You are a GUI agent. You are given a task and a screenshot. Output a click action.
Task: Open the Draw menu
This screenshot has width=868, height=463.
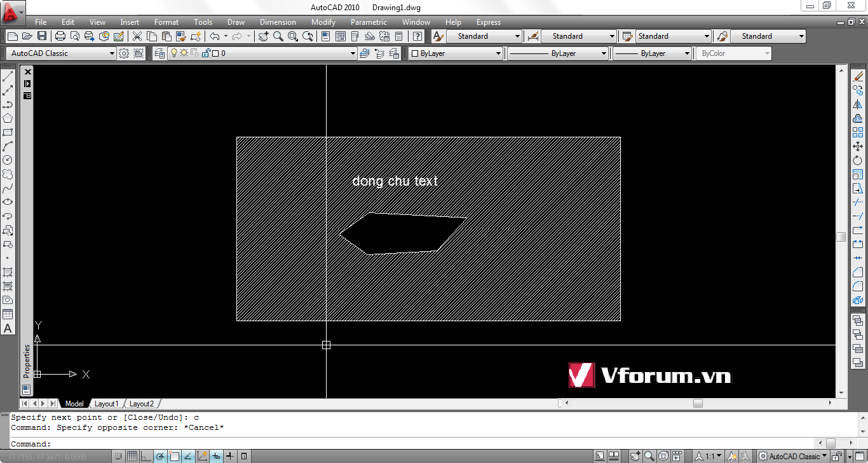[236, 22]
